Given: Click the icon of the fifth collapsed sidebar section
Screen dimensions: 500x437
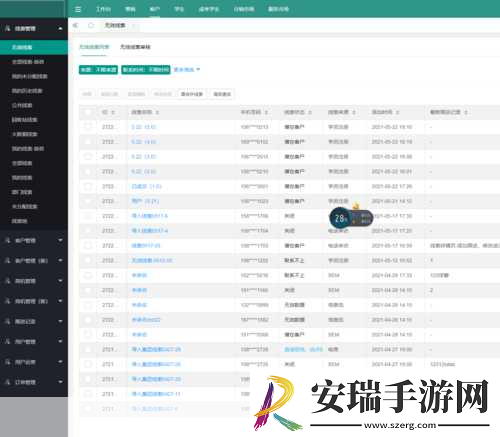Looking at the screenshot, I should click(x=7, y=321).
